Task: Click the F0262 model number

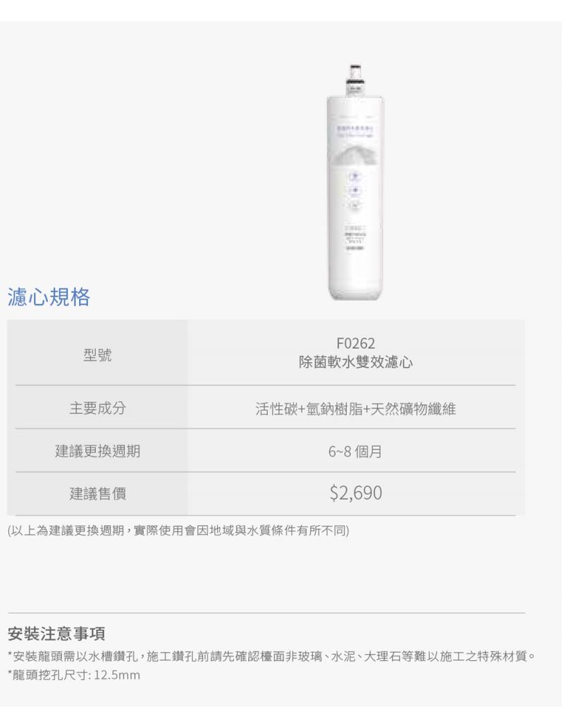Action: tap(355, 344)
